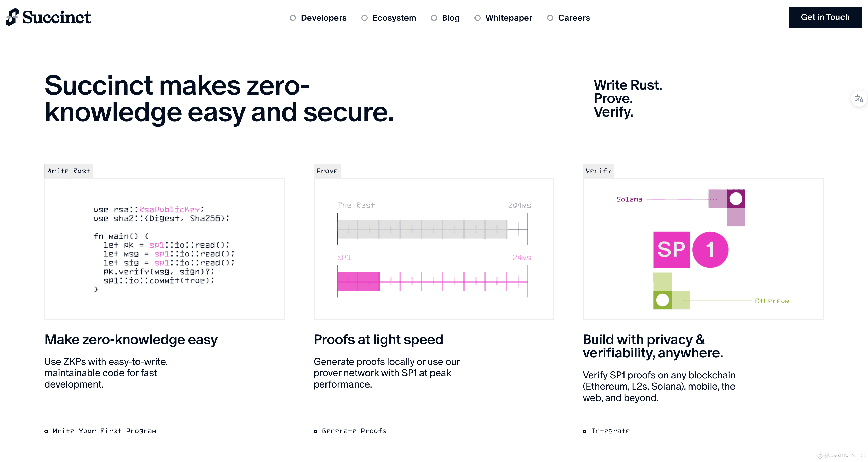
Task: Click the pink SP square logo
Action: click(671, 250)
